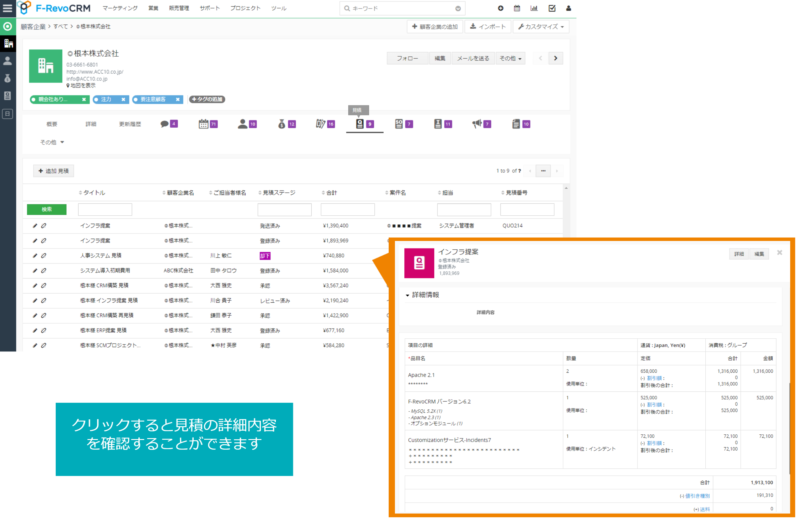
Task: Click the quick create plus icon
Action: pyautogui.click(x=500, y=8)
